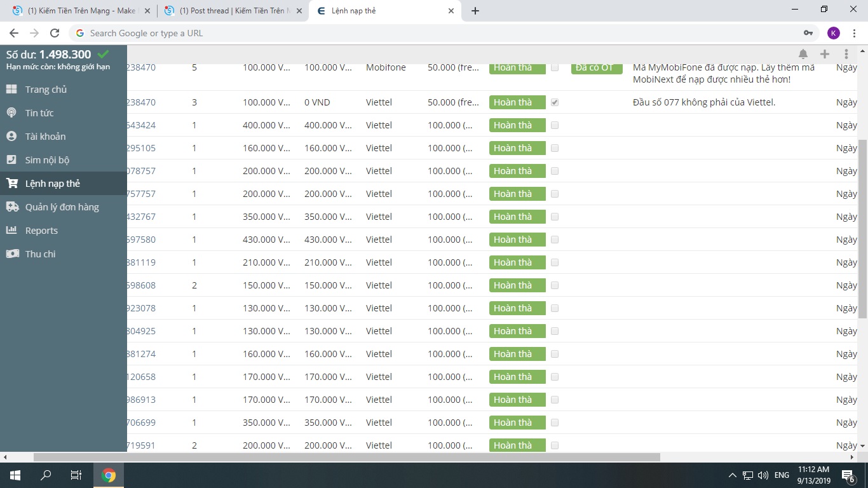Close the Lệnh nạp thẻ tab
The image size is (868, 488).
point(451,11)
